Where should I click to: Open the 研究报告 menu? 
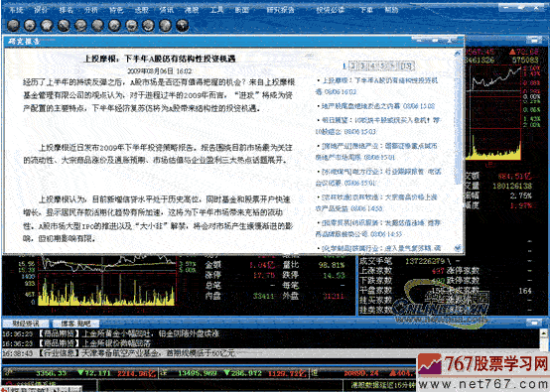click(280, 10)
